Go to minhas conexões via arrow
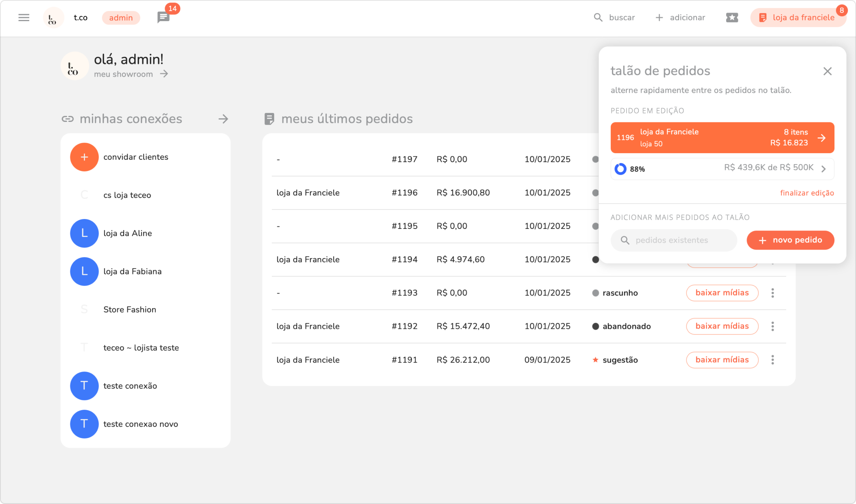 (223, 119)
